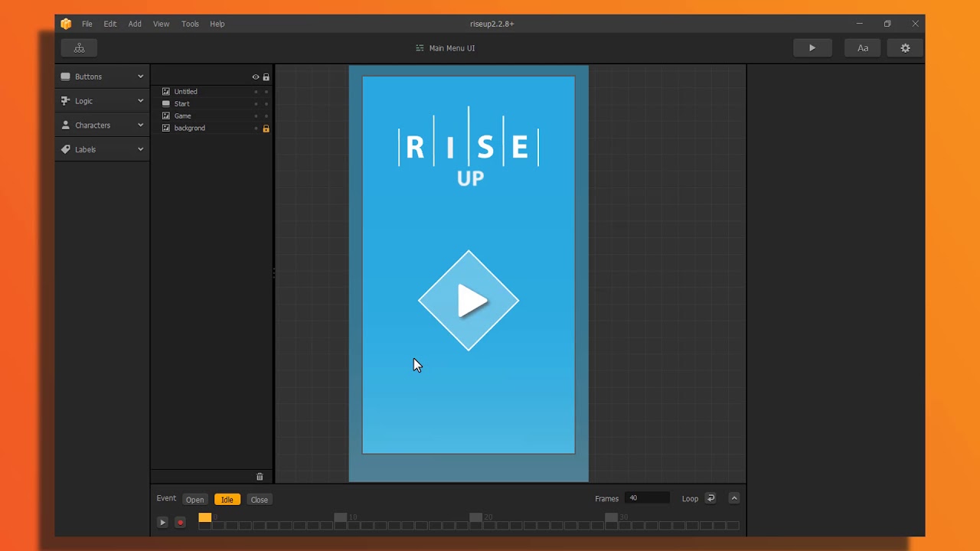Viewport: 980px width, 551px height.
Task: Jump to frame 10 marker on timeline
Action: pos(340,518)
